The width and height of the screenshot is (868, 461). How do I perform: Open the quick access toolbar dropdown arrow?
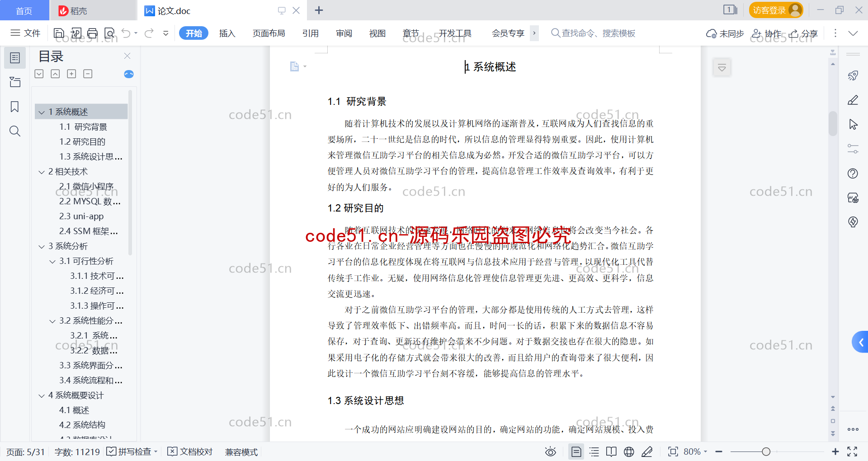(x=166, y=33)
